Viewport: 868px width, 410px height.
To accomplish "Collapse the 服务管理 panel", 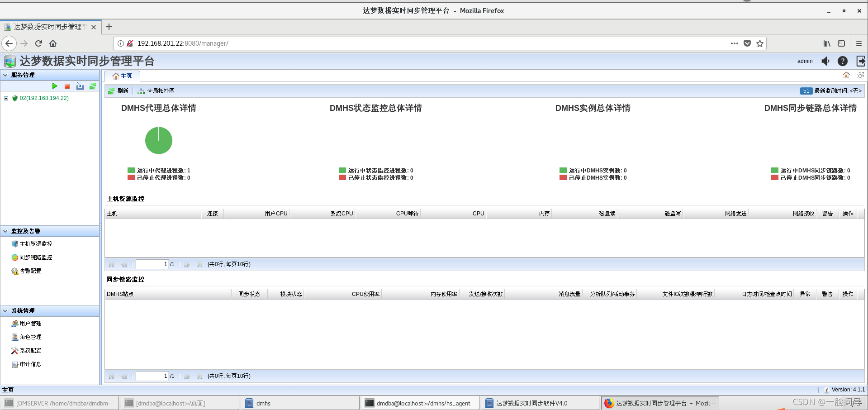I will pos(5,75).
